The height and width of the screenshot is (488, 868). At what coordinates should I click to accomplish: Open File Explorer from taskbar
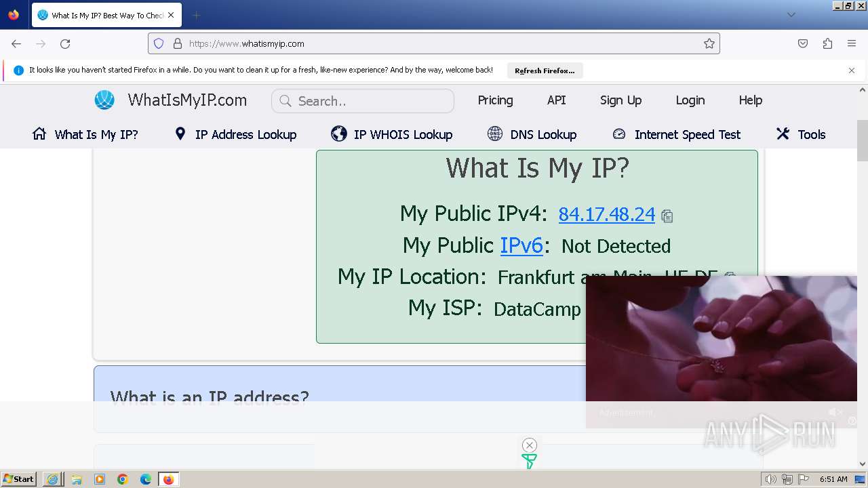tap(76, 479)
